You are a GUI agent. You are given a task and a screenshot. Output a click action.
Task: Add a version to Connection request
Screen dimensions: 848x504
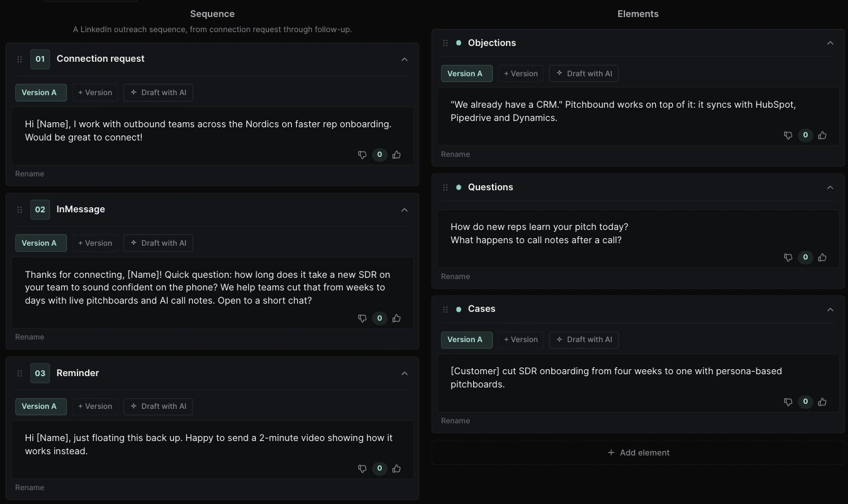click(95, 93)
